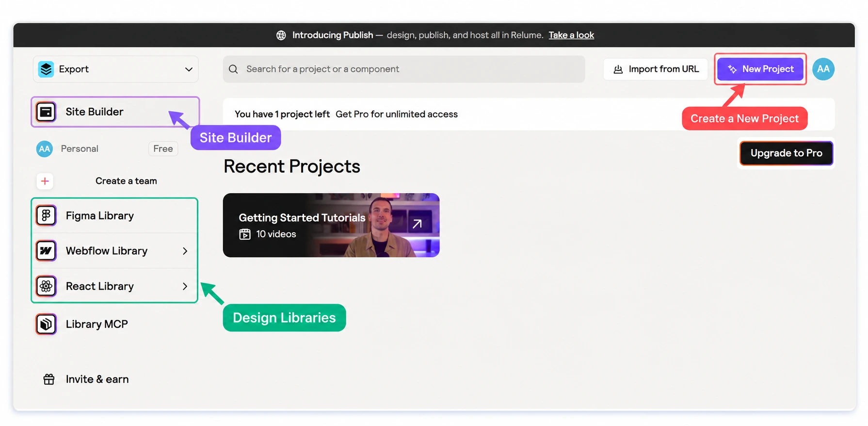Select Library MCP in the sidebar
The height and width of the screenshot is (426, 868).
click(114, 324)
